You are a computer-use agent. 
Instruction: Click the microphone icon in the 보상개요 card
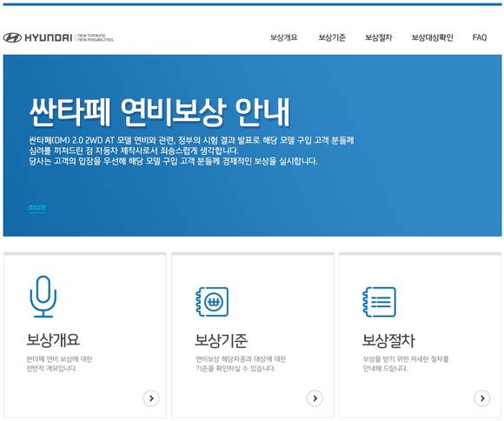[x=43, y=297]
